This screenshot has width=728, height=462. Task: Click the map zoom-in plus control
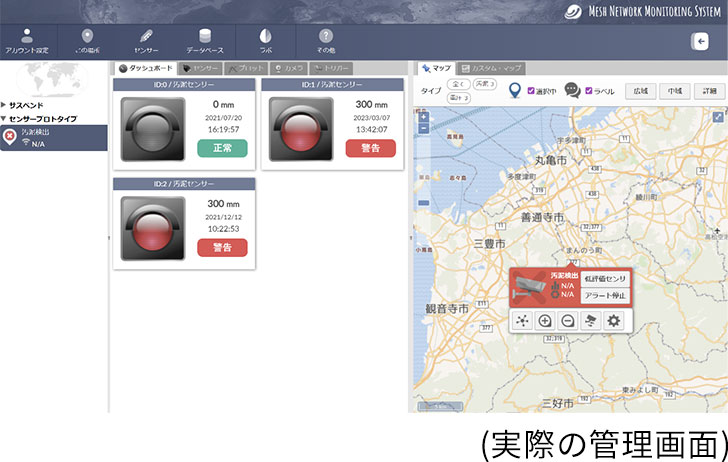(424, 116)
